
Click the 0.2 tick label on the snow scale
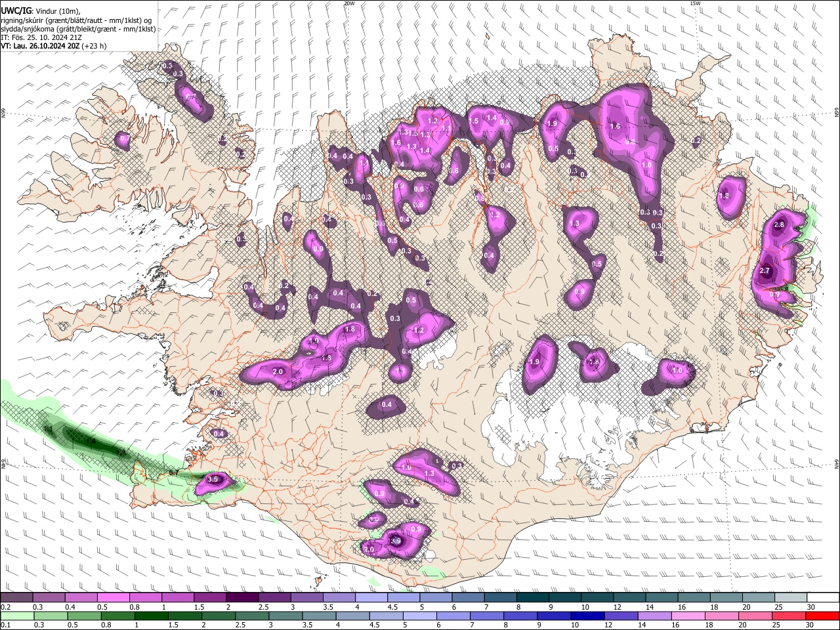(5, 607)
